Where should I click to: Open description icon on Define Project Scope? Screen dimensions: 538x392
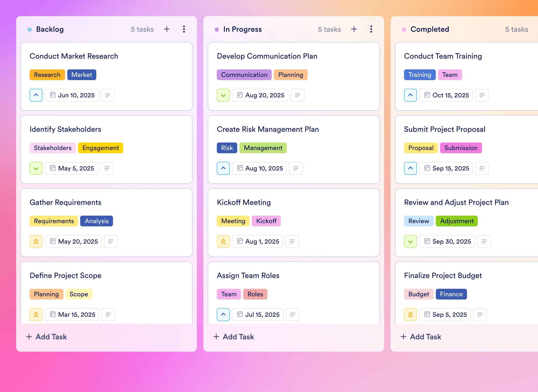(x=108, y=315)
